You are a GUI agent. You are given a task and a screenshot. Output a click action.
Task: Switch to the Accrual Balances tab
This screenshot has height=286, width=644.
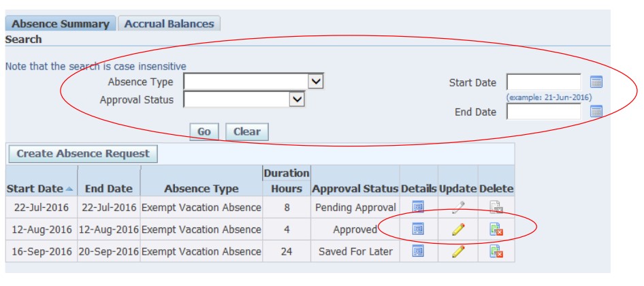coord(168,24)
